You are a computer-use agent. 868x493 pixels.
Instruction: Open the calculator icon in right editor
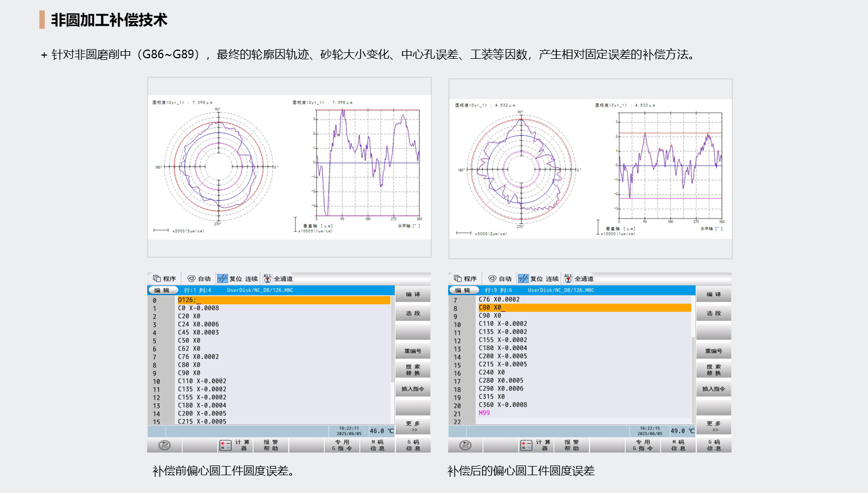526,446
